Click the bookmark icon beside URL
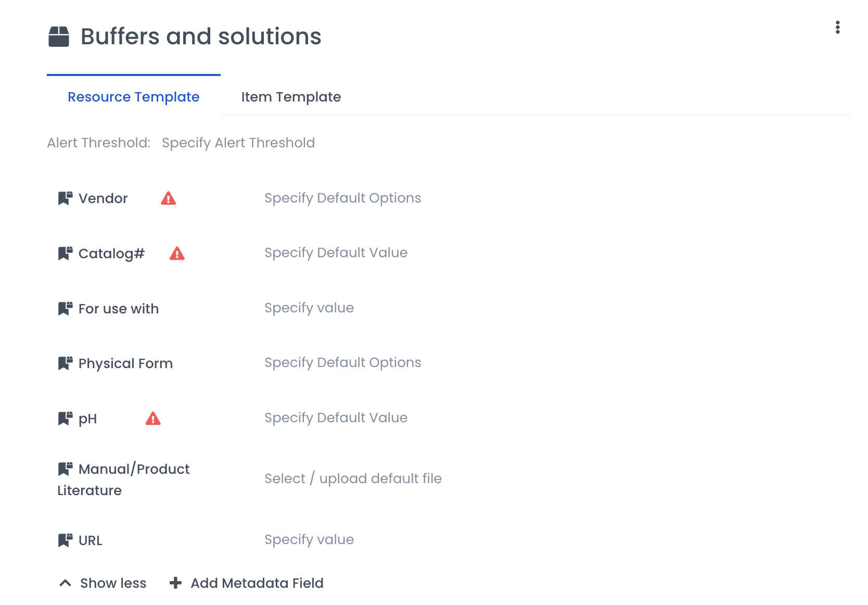 pyautogui.click(x=65, y=540)
